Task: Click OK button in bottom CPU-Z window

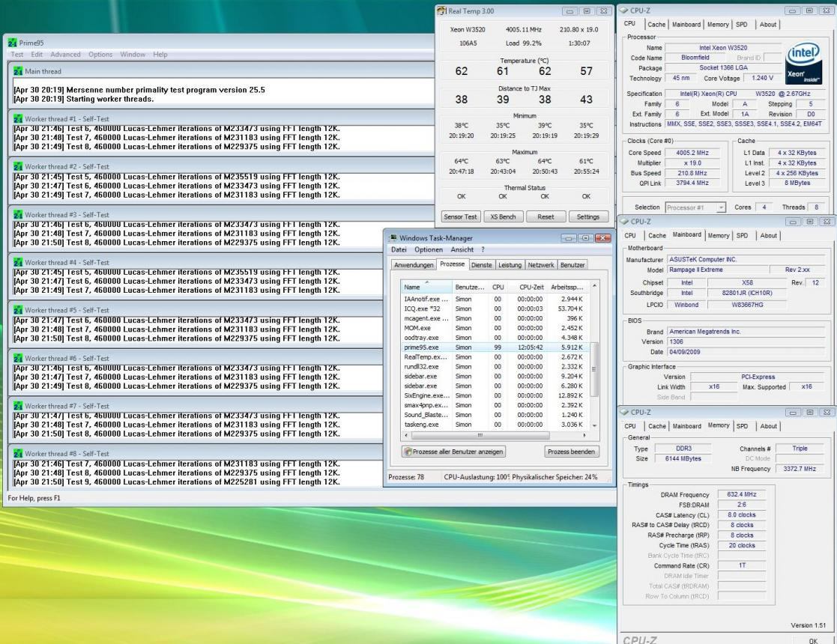Action: [x=813, y=640]
